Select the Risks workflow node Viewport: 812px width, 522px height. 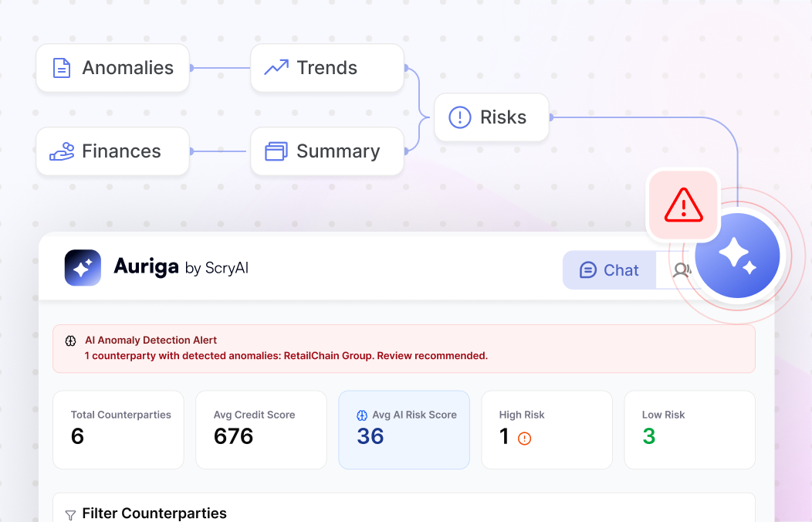pos(492,117)
